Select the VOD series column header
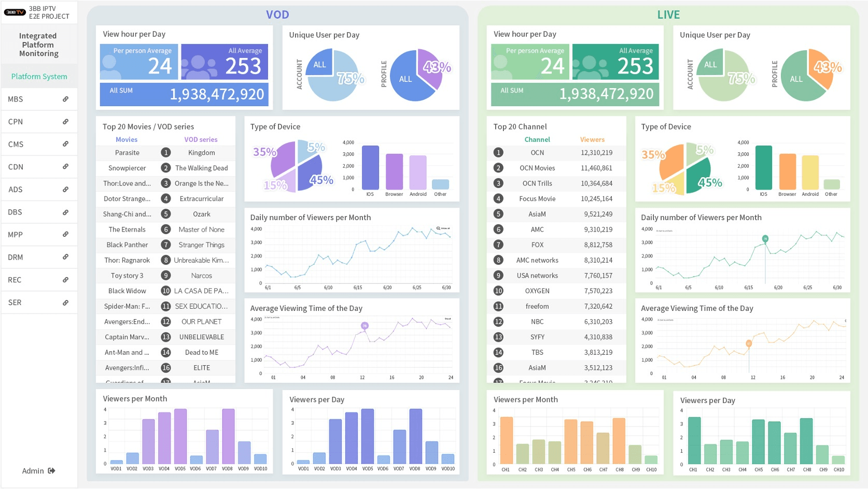This screenshot has height=489, width=868. (x=201, y=139)
